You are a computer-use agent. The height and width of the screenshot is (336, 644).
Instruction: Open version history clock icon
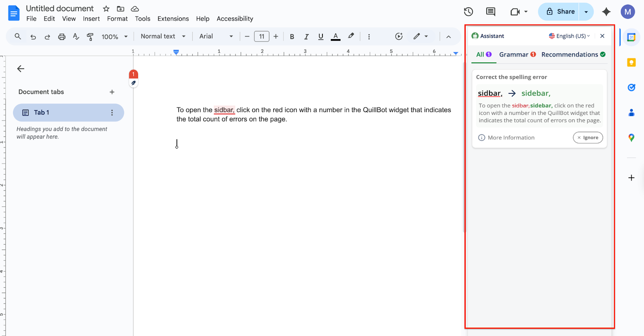tap(468, 12)
